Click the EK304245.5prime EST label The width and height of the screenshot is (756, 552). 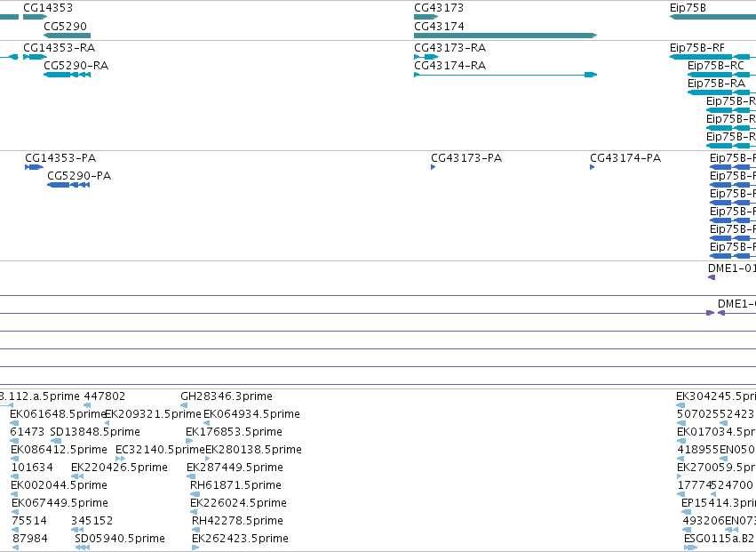(x=716, y=396)
